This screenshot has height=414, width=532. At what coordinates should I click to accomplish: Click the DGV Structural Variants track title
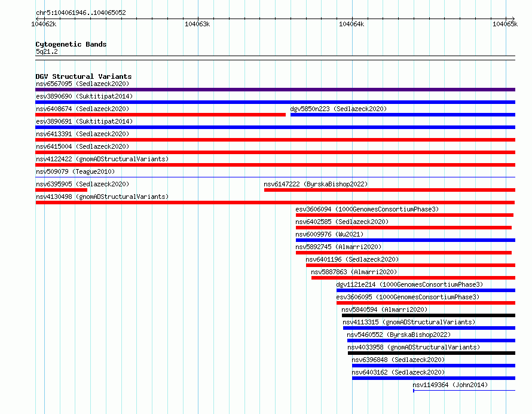tap(84, 76)
